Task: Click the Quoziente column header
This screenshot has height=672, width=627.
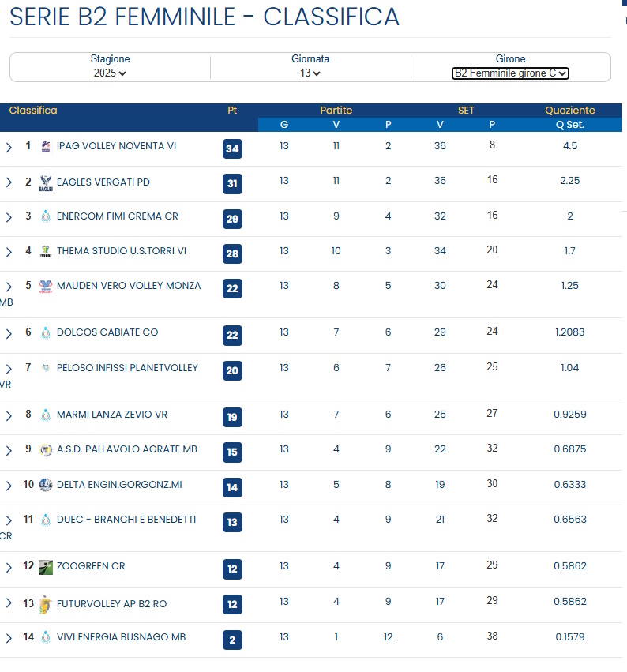Action: (569, 111)
